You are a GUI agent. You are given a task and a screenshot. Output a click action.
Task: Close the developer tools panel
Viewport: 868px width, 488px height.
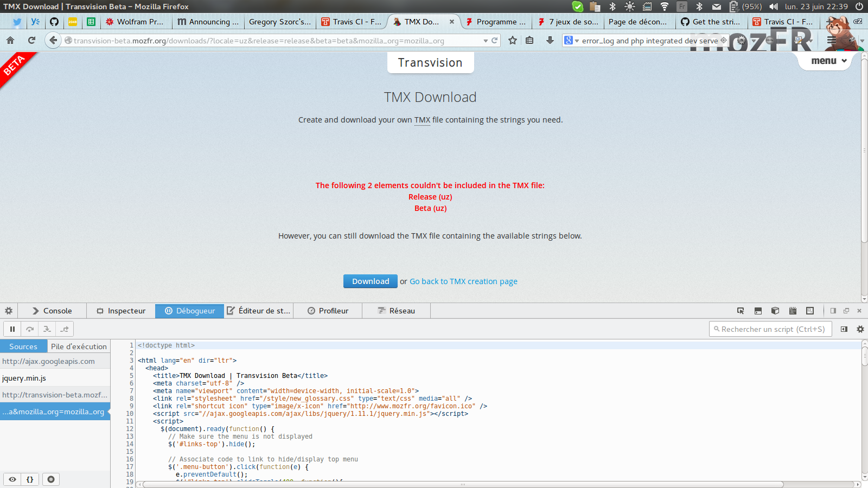pyautogui.click(x=859, y=311)
